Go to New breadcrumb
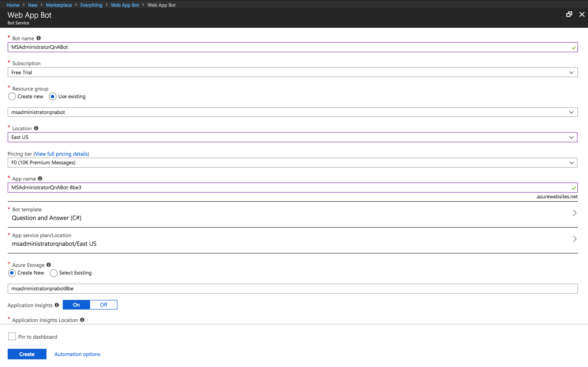Screen dimensions: 588x367 33,5
